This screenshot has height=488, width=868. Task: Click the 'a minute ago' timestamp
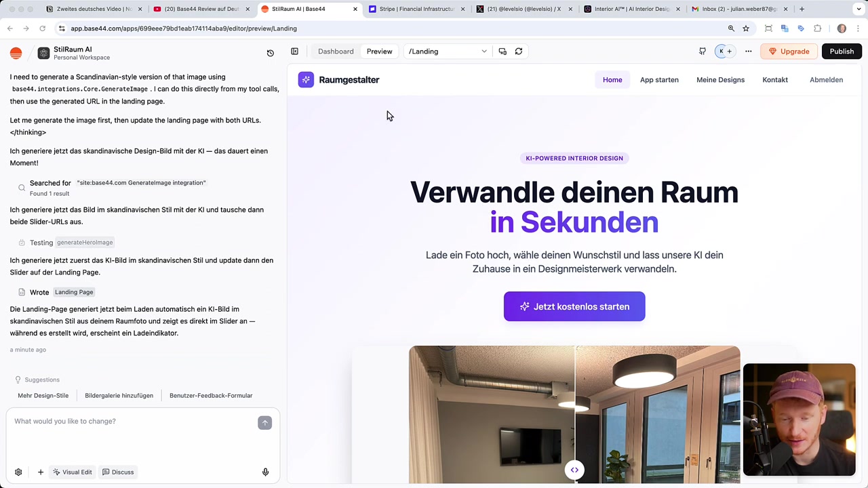[x=28, y=350]
